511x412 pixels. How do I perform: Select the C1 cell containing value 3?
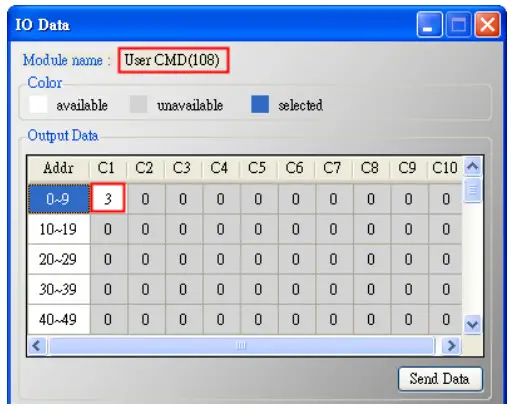108,198
